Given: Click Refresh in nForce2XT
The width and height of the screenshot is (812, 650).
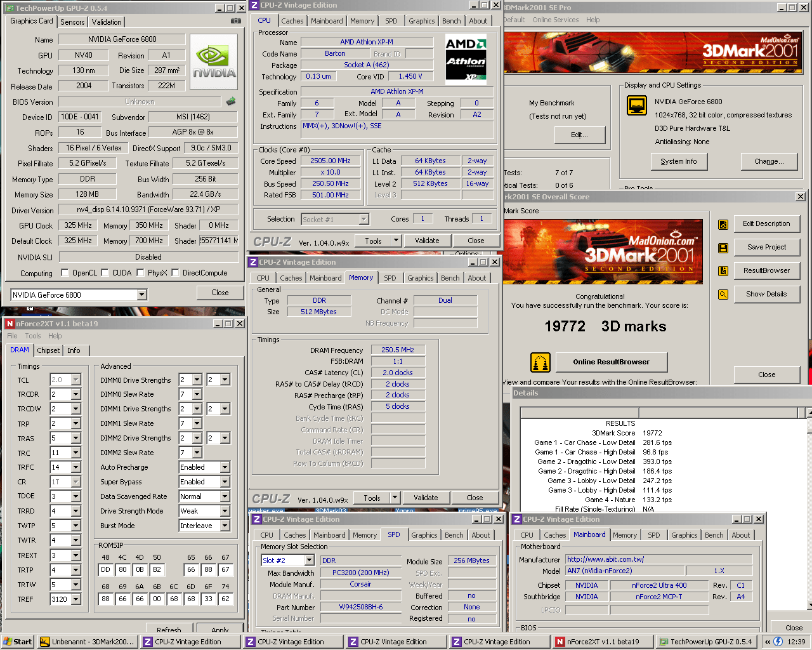Looking at the screenshot, I should point(169,630).
